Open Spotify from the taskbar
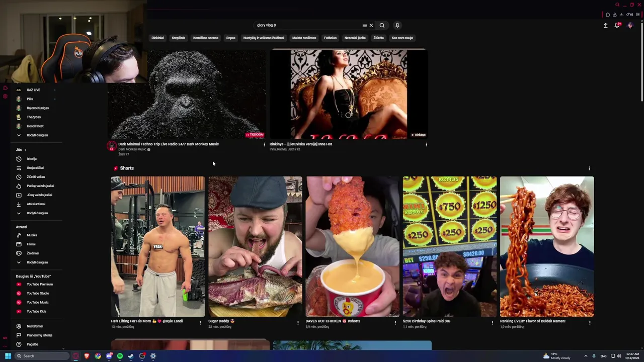644x362 pixels. 120,356
